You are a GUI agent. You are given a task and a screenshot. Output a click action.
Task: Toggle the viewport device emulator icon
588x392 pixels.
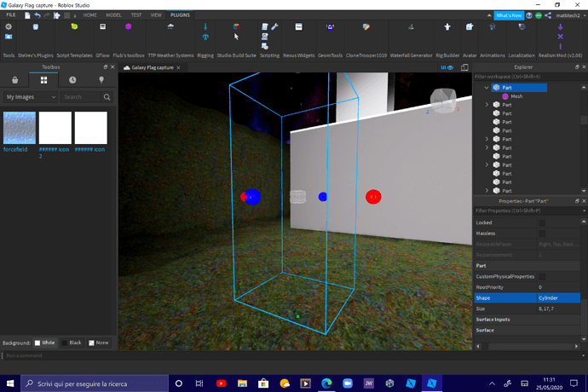(x=464, y=67)
